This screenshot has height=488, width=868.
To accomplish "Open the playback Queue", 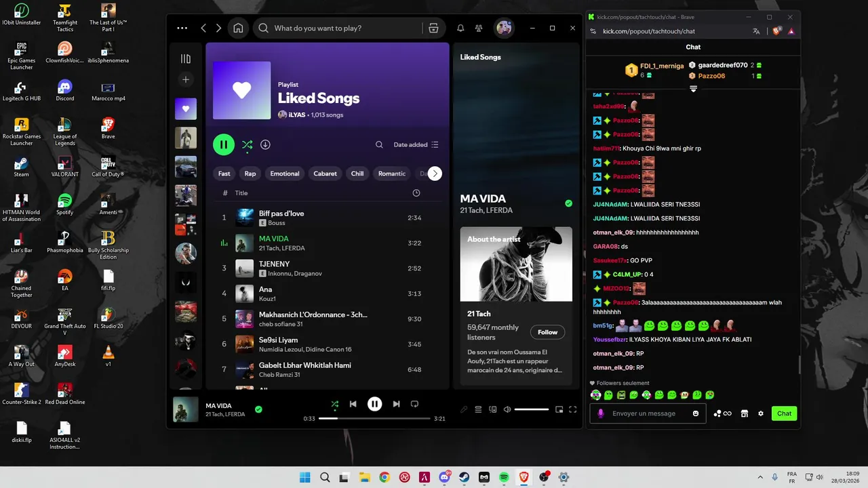I will (x=478, y=409).
